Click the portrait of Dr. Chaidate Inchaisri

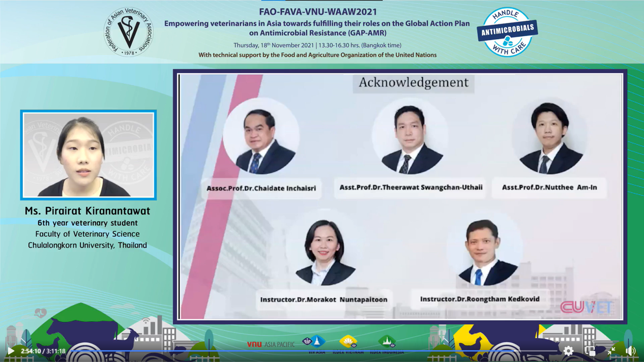[x=261, y=136]
